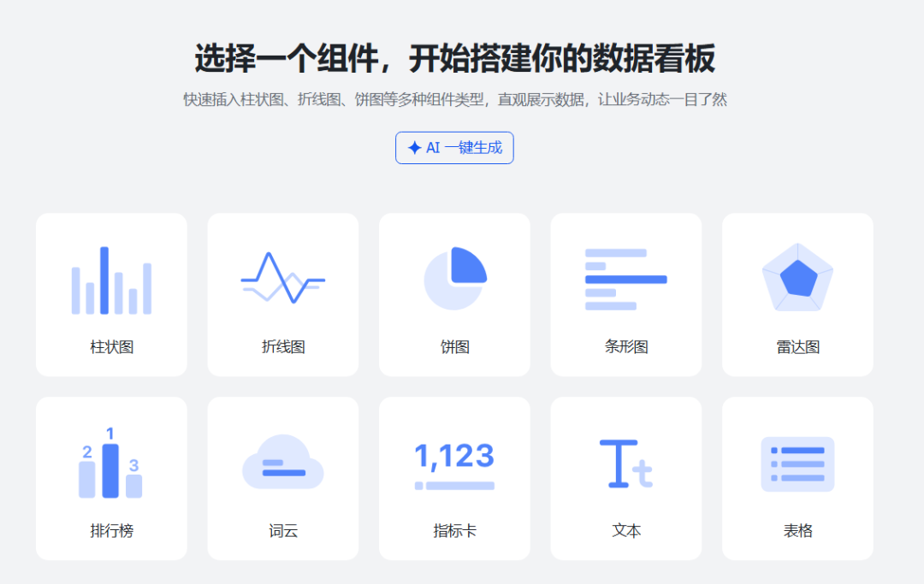Click the AI 一键生成 button
The height and width of the screenshot is (584, 924).
click(454, 147)
